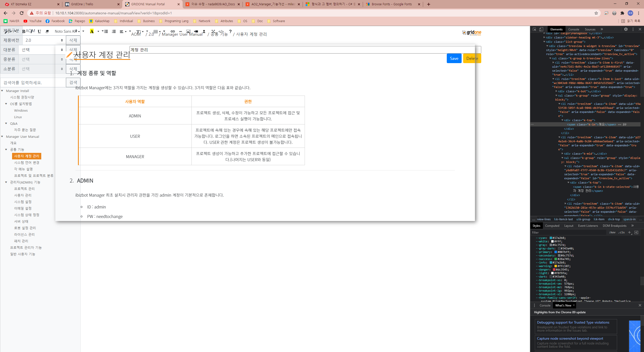The height and width of the screenshot is (352, 644).
Task: Click the 검색 search button
Action: 73,82
